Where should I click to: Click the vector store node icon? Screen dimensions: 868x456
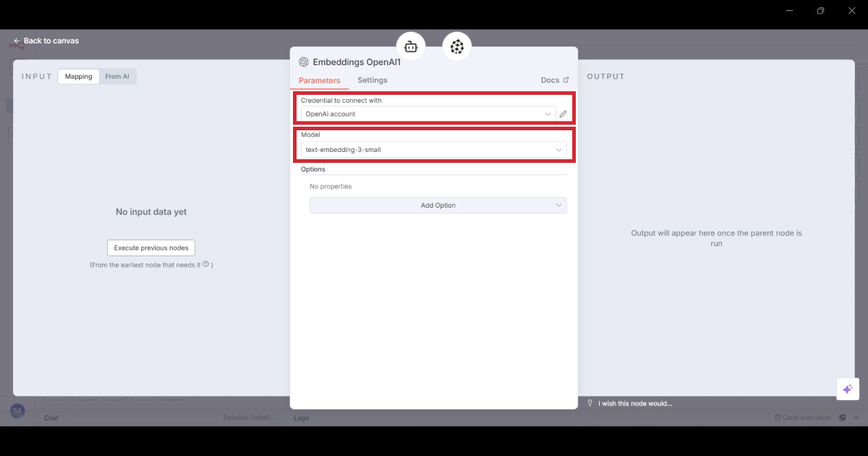456,47
